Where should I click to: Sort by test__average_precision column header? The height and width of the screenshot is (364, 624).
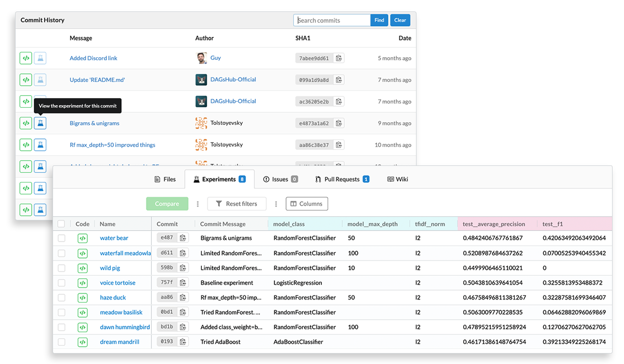tap(493, 224)
